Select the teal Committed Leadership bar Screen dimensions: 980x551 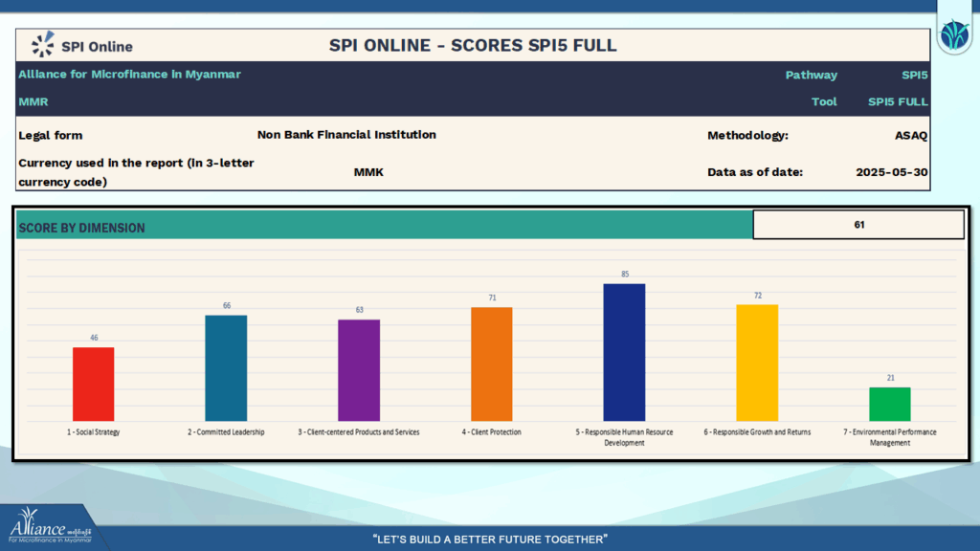click(226, 367)
